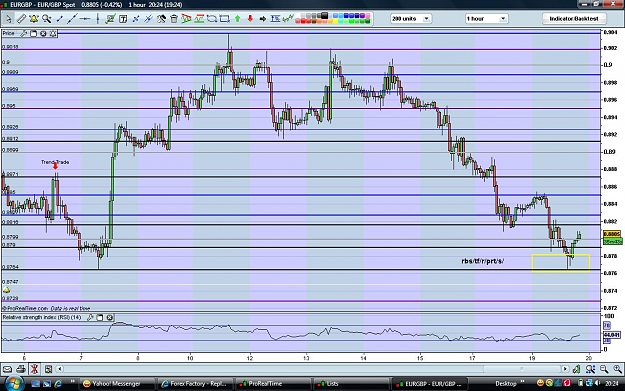Click the Trend Trade annotation label
Screen dimensions: 625x391
(x=55, y=162)
